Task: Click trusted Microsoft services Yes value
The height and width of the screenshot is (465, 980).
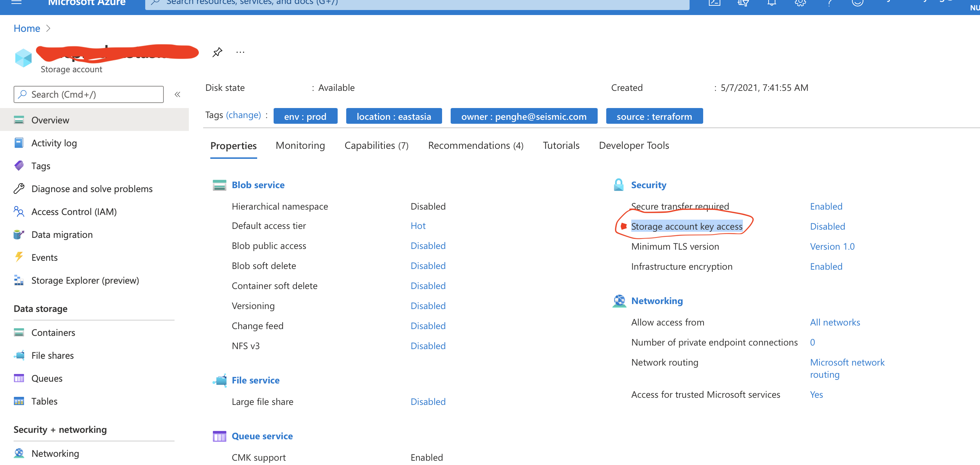Action: pos(817,395)
